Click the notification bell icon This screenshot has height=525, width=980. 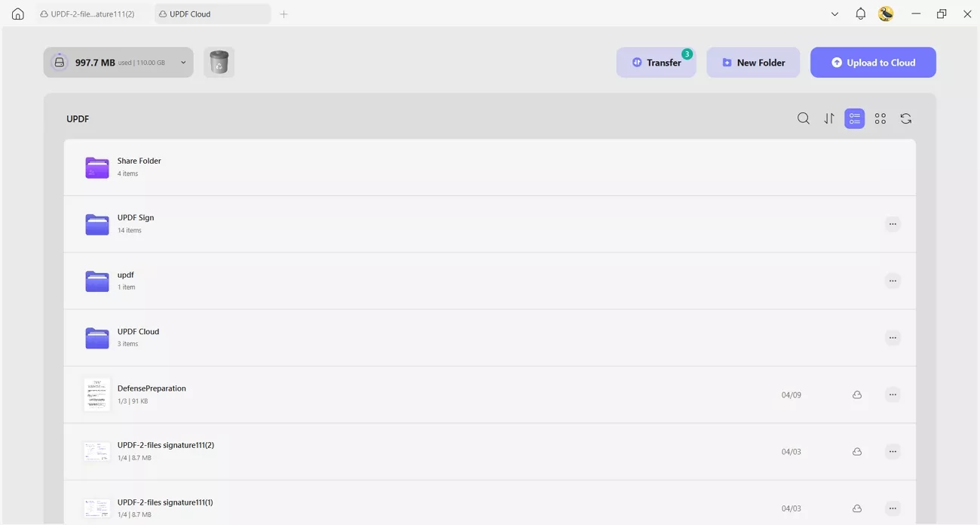860,14
